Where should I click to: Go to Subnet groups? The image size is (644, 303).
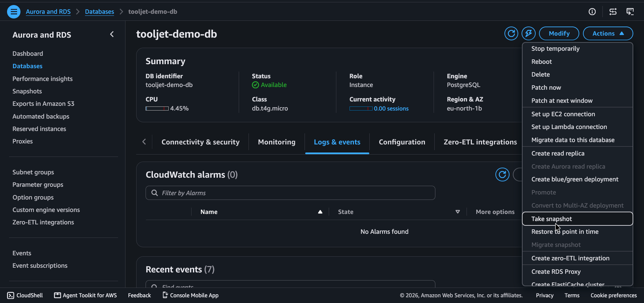click(x=33, y=172)
